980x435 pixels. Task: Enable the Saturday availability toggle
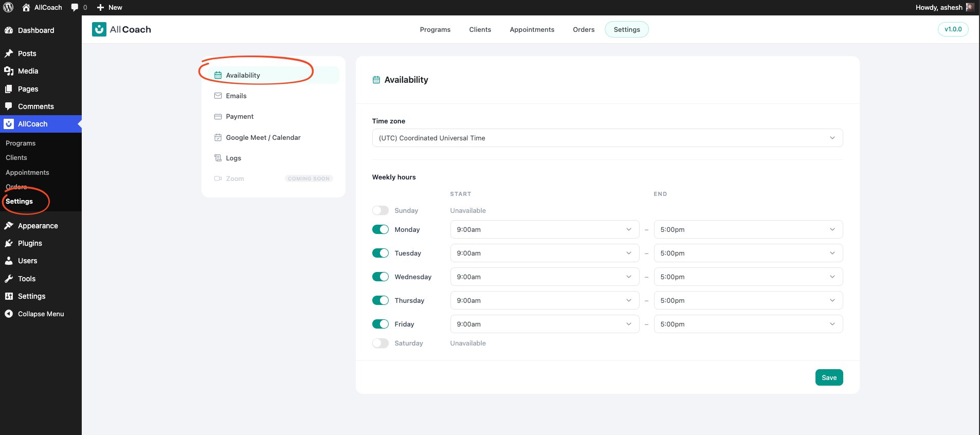click(380, 343)
